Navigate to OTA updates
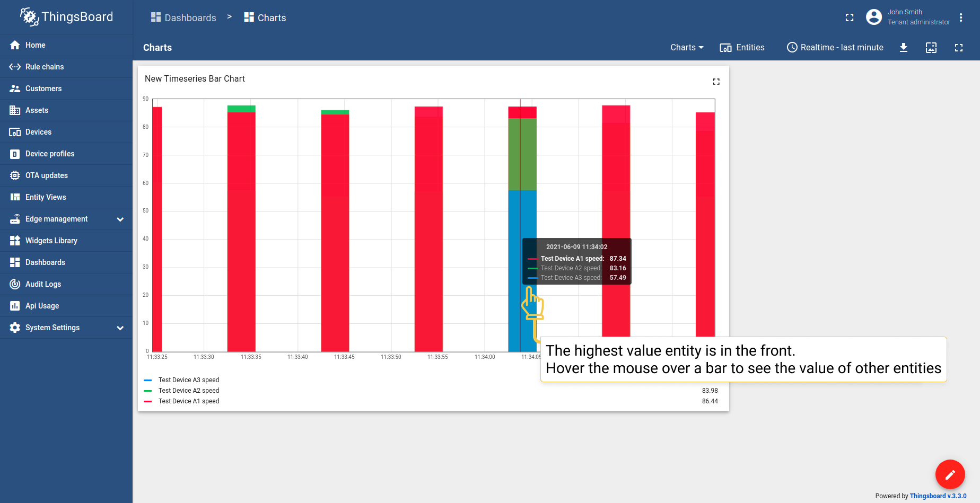This screenshot has height=503, width=980. coord(47,175)
